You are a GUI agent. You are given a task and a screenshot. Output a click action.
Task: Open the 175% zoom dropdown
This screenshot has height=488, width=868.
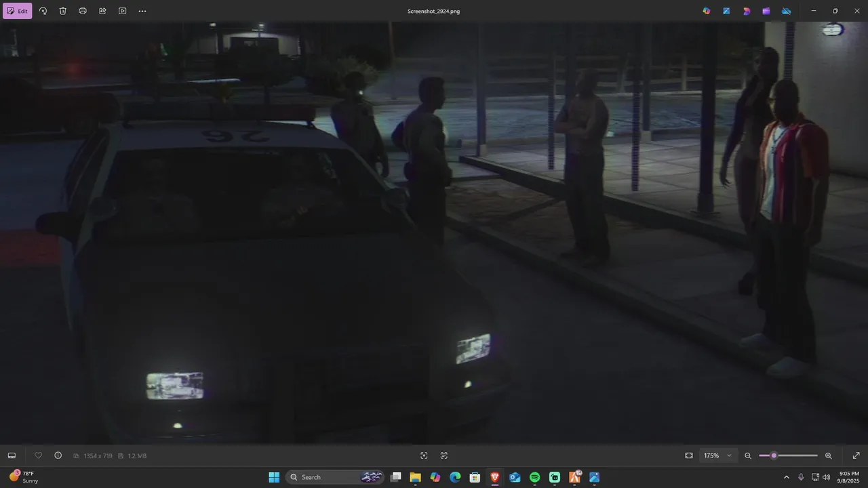719,455
